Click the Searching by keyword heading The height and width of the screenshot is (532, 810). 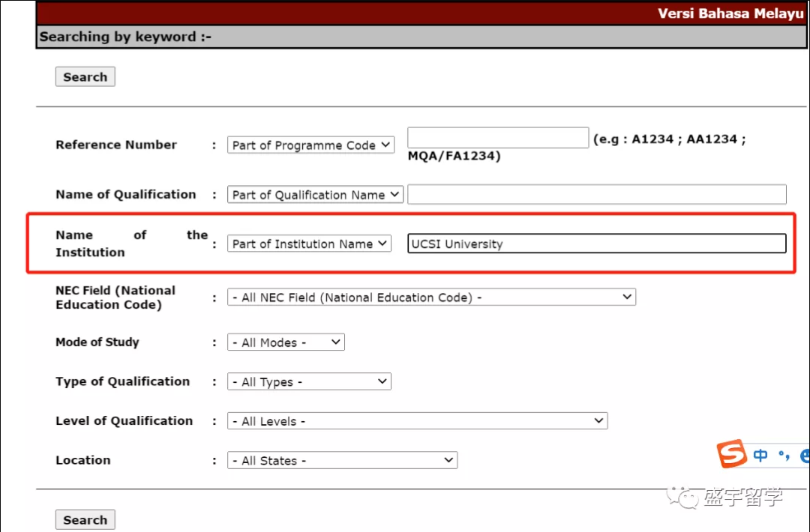(x=125, y=37)
